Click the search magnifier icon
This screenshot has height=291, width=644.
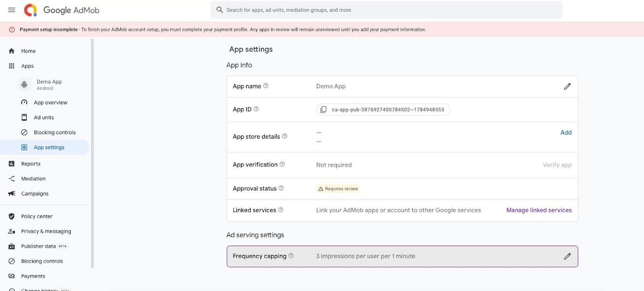[x=219, y=10]
